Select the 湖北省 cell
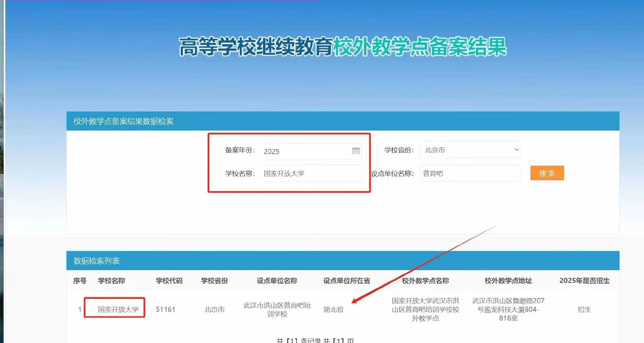This screenshot has width=644, height=343. tap(333, 309)
